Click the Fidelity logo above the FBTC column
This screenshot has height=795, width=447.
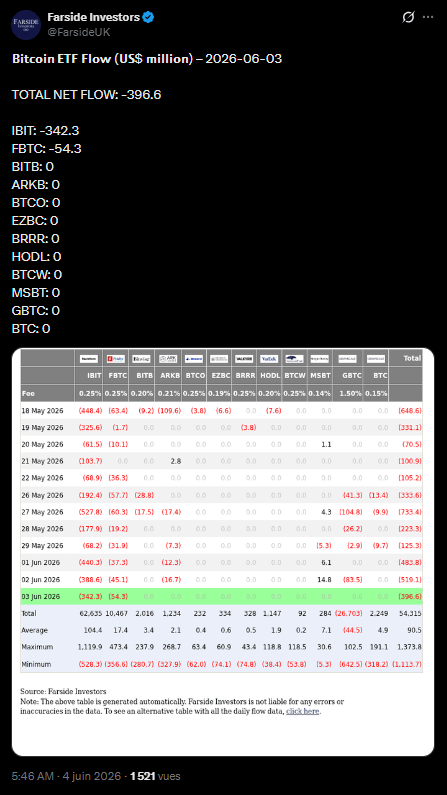116,358
